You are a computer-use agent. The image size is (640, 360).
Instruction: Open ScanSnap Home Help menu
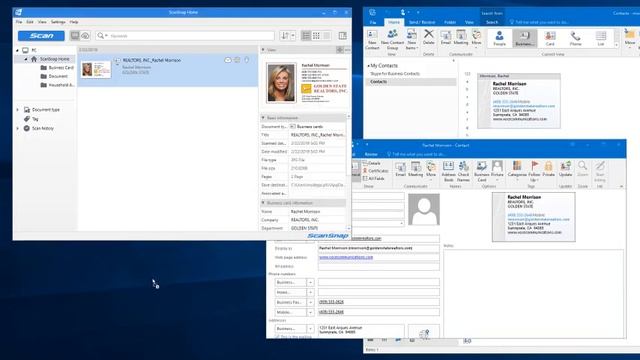(74, 22)
